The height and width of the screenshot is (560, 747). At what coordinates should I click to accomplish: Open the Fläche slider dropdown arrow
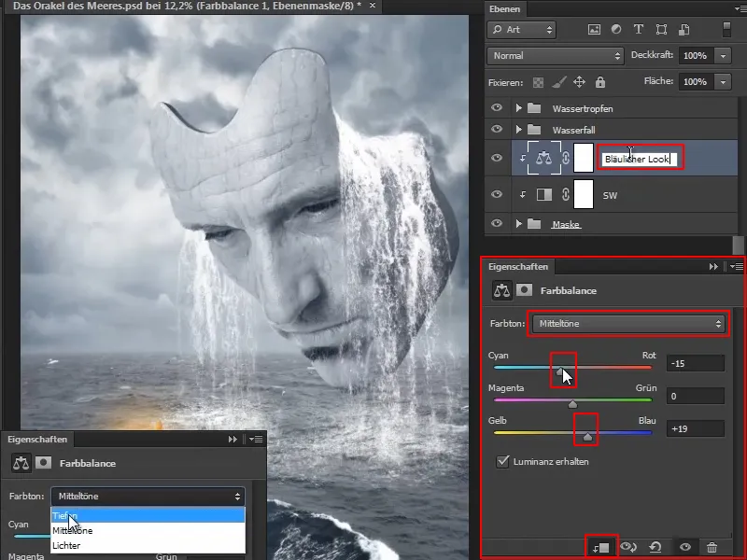pyautogui.click(x=723, y=82)
